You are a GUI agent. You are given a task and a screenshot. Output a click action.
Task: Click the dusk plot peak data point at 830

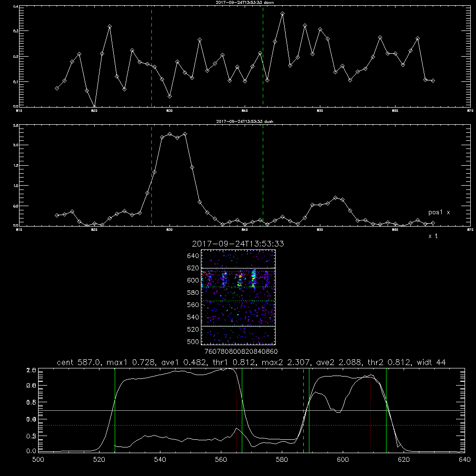(x=170, y=134)
